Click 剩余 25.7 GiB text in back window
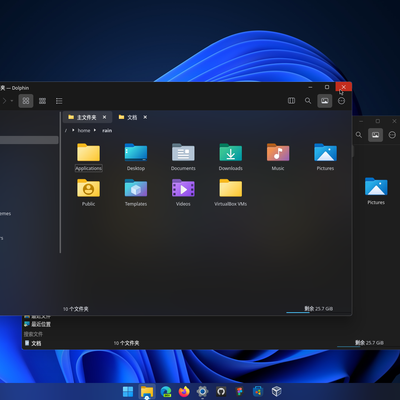The image size is (400, 400). tap(369, 342)
